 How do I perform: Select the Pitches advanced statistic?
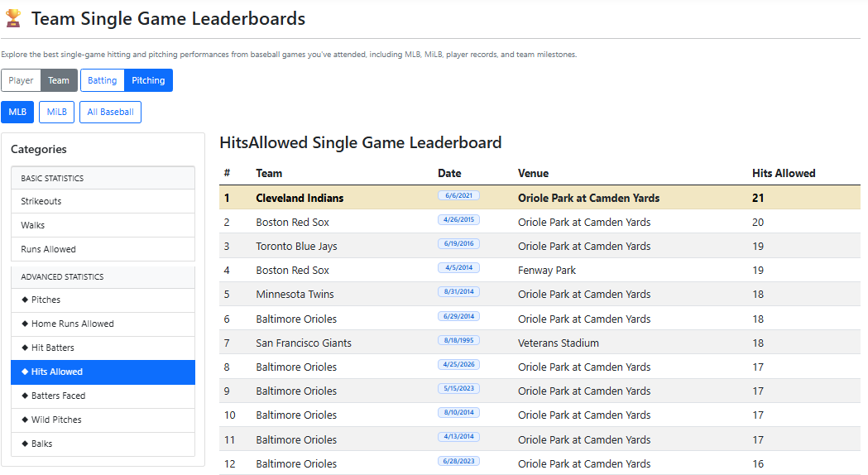pos(103,300)
